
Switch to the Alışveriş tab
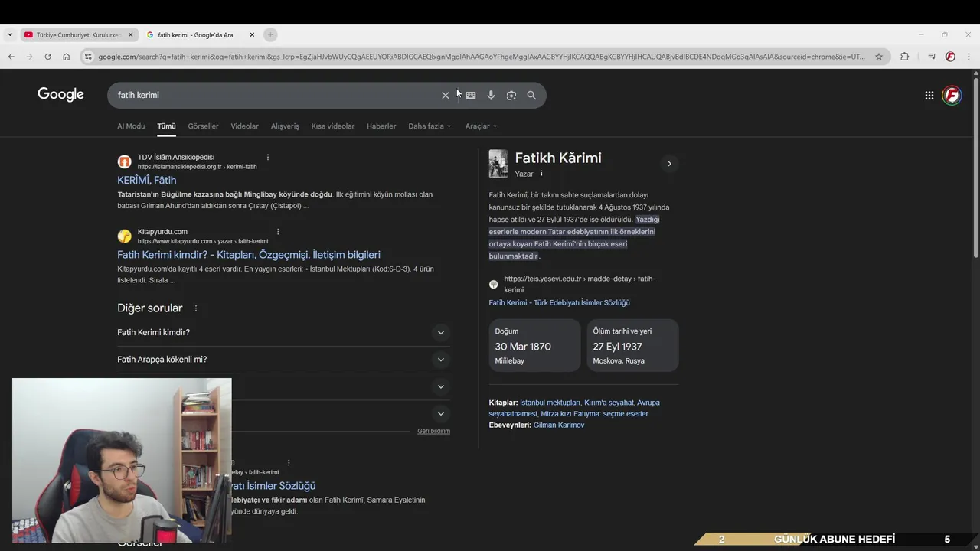pyautogui.click(x=285, y=126)
